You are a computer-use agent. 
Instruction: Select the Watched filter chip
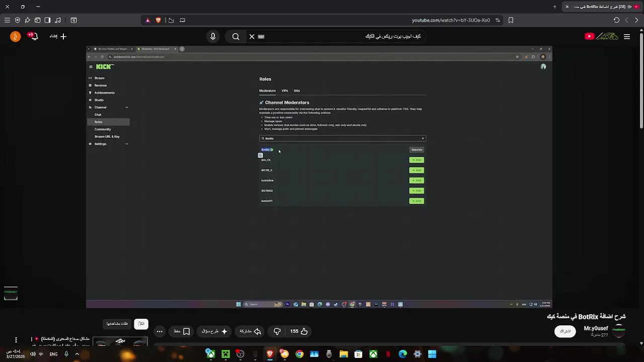[x=117, y=324]
